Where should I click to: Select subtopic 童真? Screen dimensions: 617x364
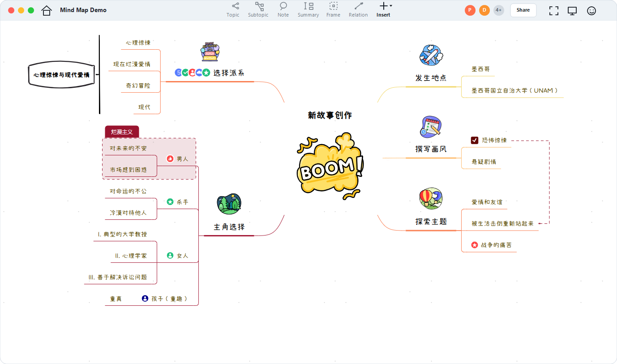tap(116, 299)
